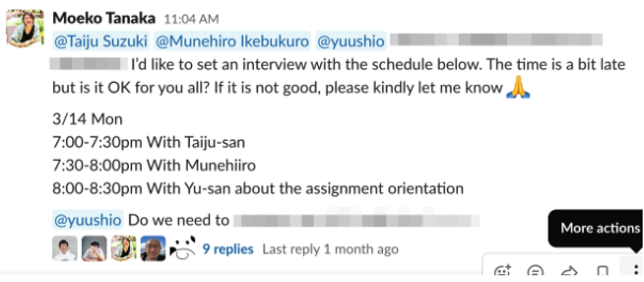
Task: Click the 11:04 AM message timestamp
Action: tap(191, 19)
